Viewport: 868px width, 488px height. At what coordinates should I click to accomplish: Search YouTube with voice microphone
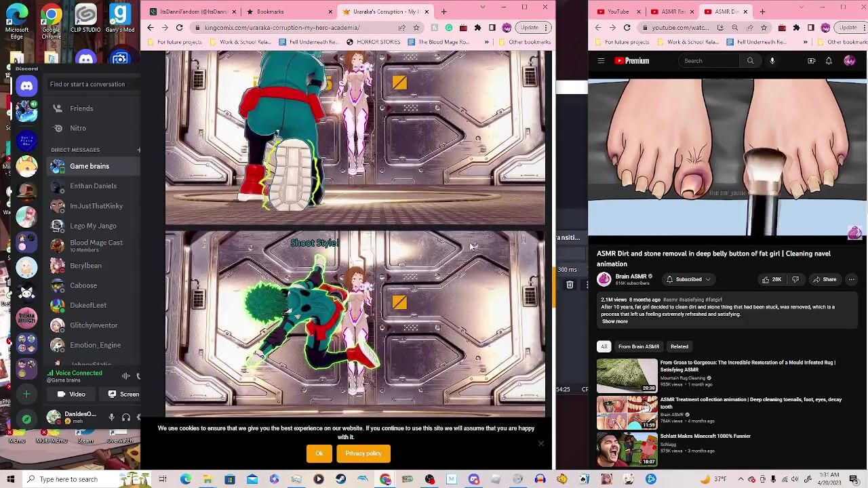coord(772,61)
